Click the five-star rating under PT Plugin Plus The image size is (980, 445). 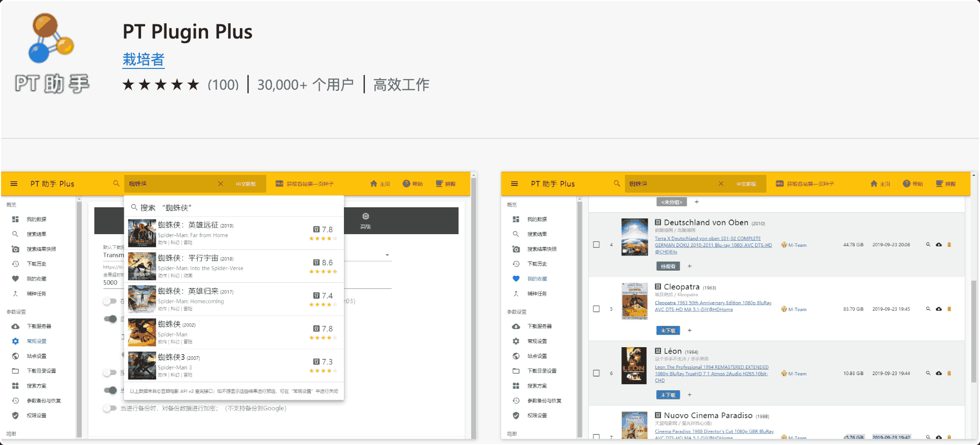(161, 85)
